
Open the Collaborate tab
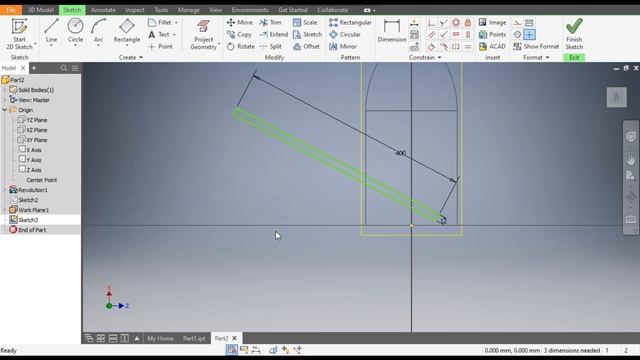point(333,10)
